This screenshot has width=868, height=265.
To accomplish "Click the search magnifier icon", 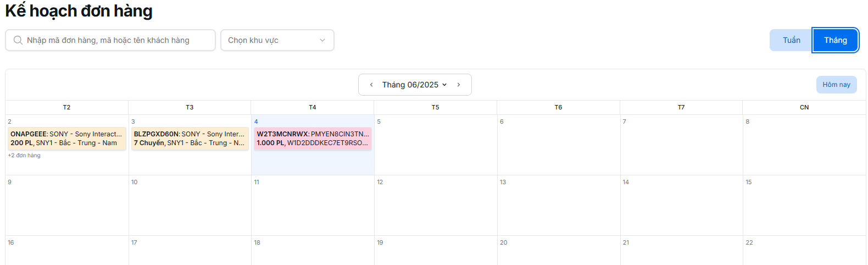I will [x=18, y=40].
